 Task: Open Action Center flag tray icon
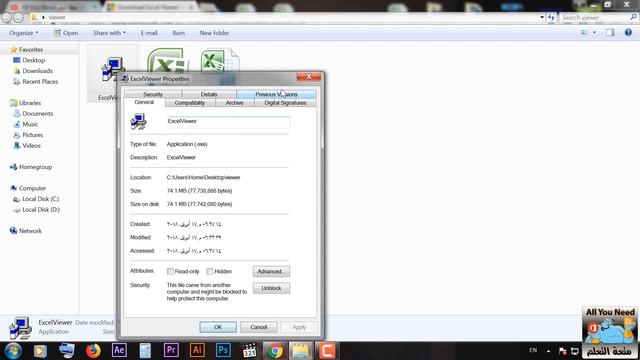[562, 351]
